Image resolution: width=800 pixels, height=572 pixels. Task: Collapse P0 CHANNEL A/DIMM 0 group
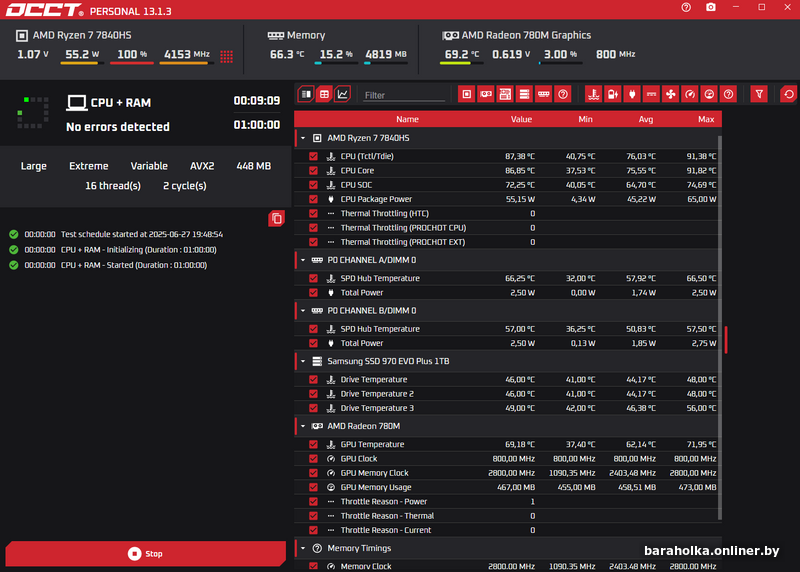point(303,260)
